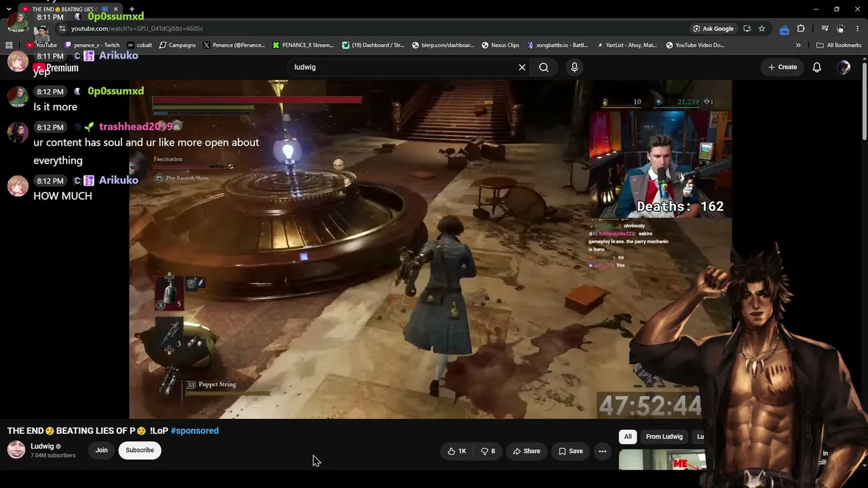Dislike the video showing 8 dislikes
This screenshot has height=488, width=868.
click(488, 451)
